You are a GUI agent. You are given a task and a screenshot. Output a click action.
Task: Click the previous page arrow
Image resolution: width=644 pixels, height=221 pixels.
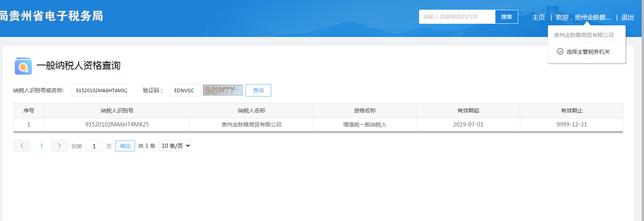[x=22, y=146]
